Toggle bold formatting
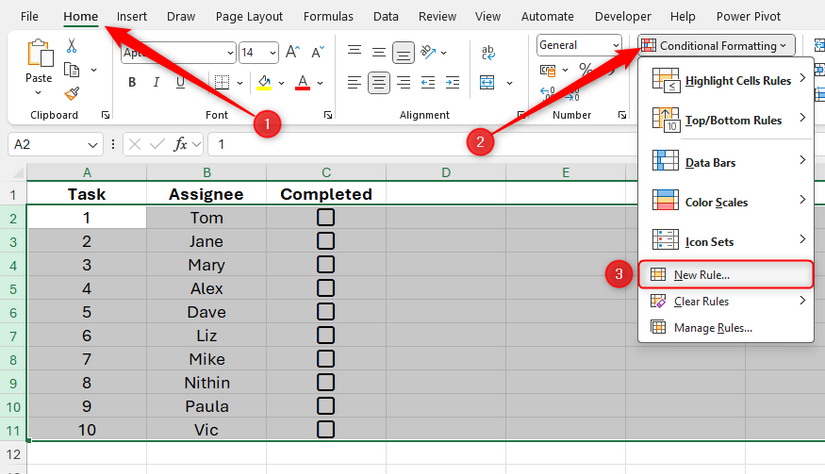This screenshot has width=825, height=474. point(131,83)
